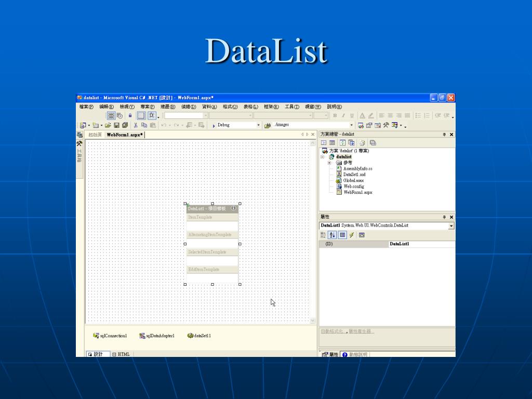Open the block format combo box
This screenshot has width=532, height=399.
[x=231, y=116]
